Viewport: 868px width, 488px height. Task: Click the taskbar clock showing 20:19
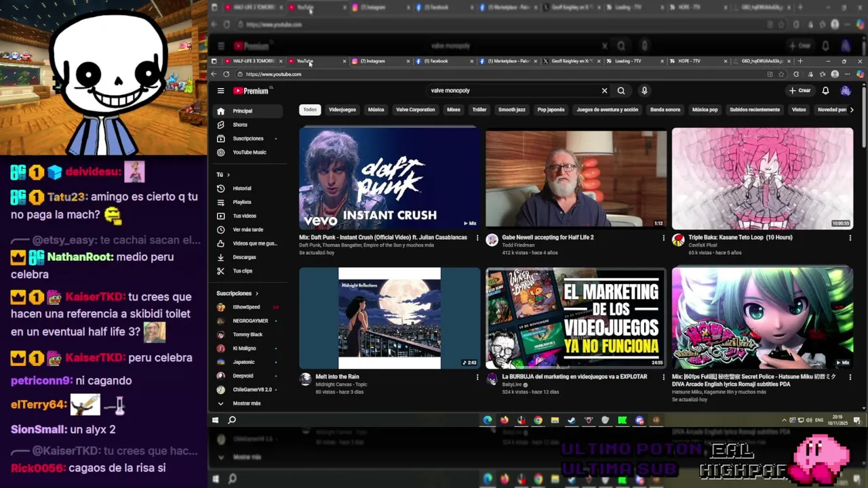[x=837, y=420]
